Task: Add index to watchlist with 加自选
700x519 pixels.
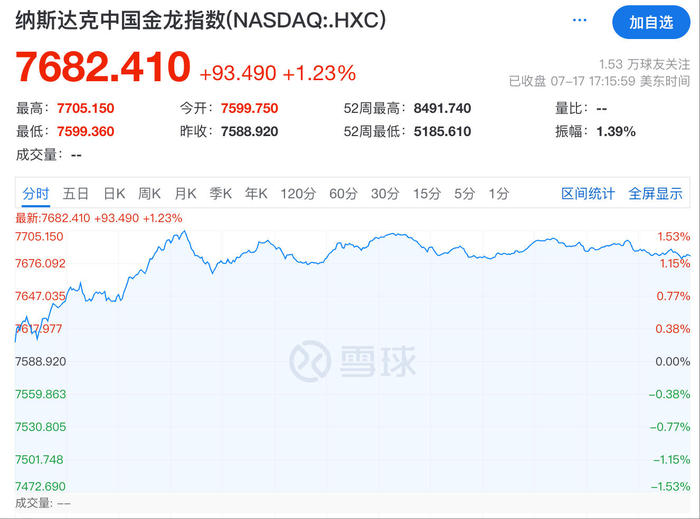Action: coord(651,22)
